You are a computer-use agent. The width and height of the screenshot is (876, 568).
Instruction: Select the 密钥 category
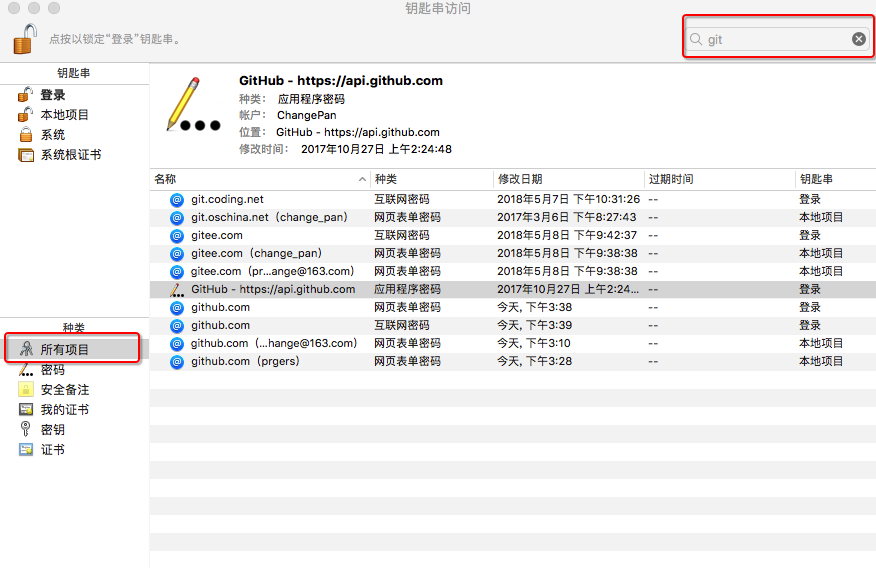tap(74, 429)
